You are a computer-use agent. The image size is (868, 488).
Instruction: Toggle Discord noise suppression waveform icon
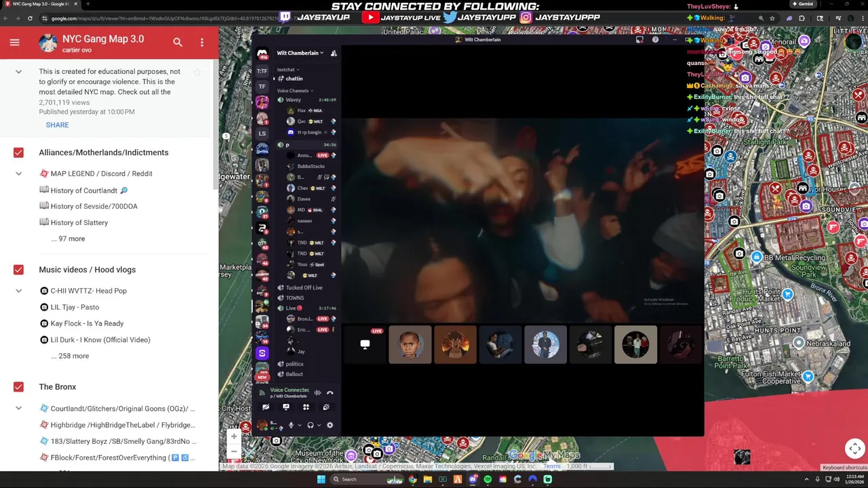click(x=317, y=392)
